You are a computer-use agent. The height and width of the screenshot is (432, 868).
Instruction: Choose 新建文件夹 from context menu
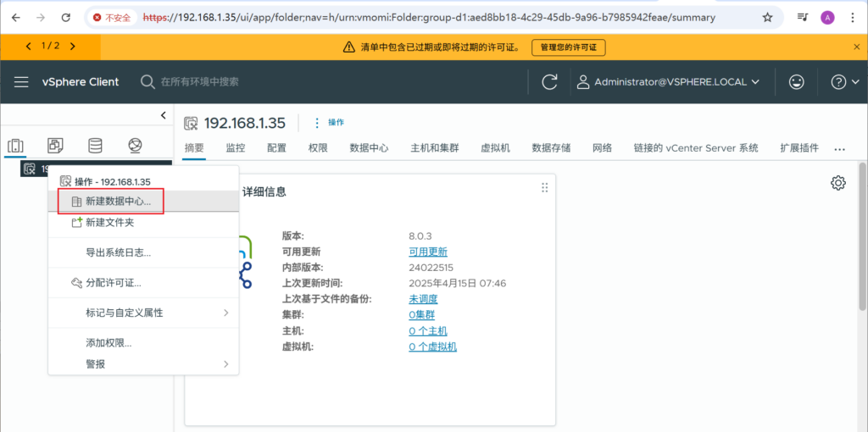tap(143, 223)
